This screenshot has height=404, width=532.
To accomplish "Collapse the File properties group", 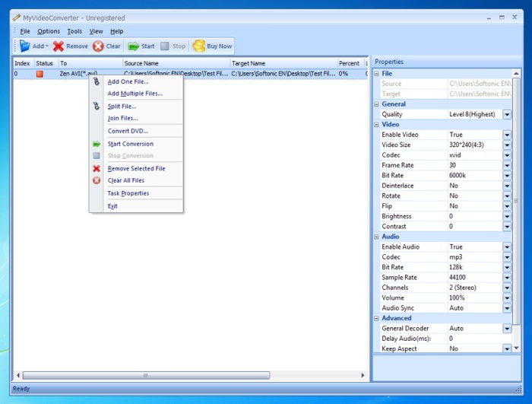I will (376, 74).
